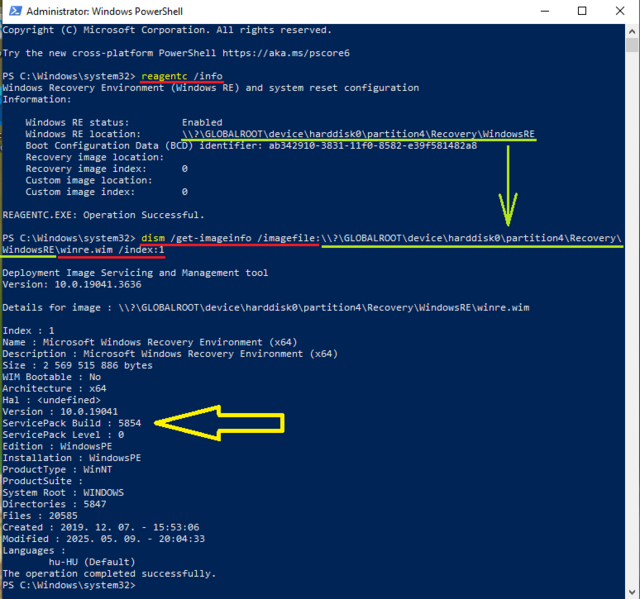Click the 'Name : Microsoft Windows Recovery Environment' line
This screenshot has width=640, height=599.
point(150,342)
